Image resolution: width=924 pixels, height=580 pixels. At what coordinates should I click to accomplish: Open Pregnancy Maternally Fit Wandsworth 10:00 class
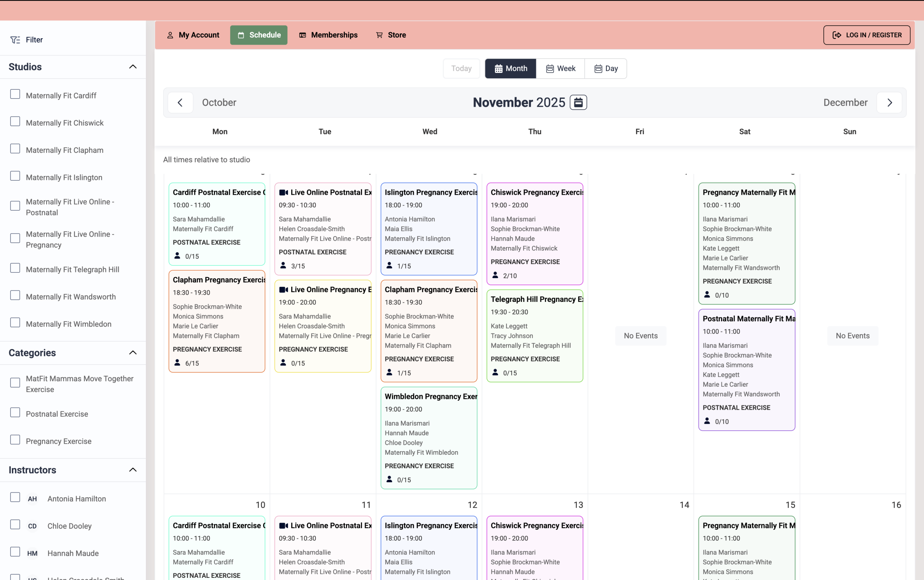[x=747, y=243]
